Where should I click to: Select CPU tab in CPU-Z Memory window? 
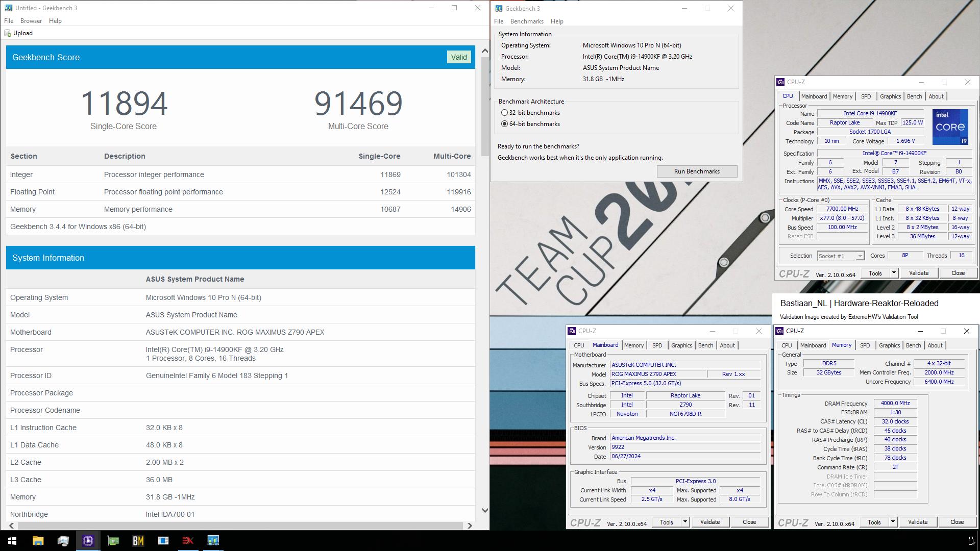tap(787, 345)
